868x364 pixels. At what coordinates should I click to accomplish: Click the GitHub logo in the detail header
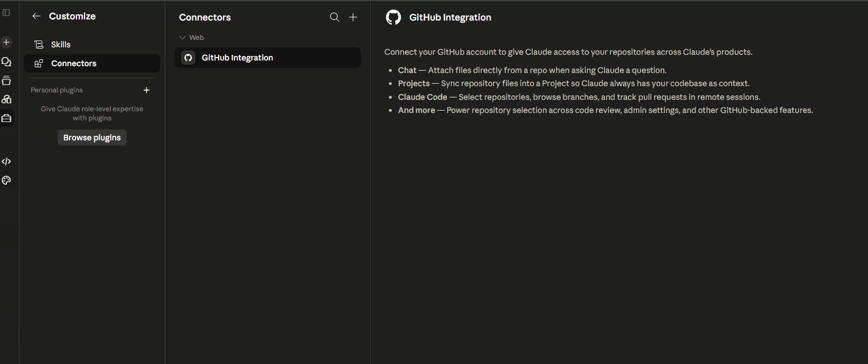(x=394, y=17)
